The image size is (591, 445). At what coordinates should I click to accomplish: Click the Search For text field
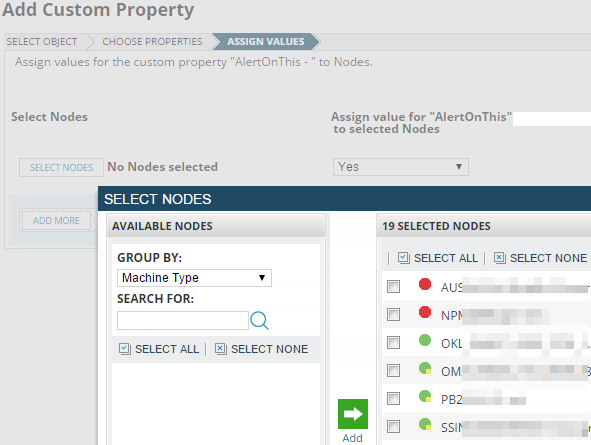click(x=183, y=321)
